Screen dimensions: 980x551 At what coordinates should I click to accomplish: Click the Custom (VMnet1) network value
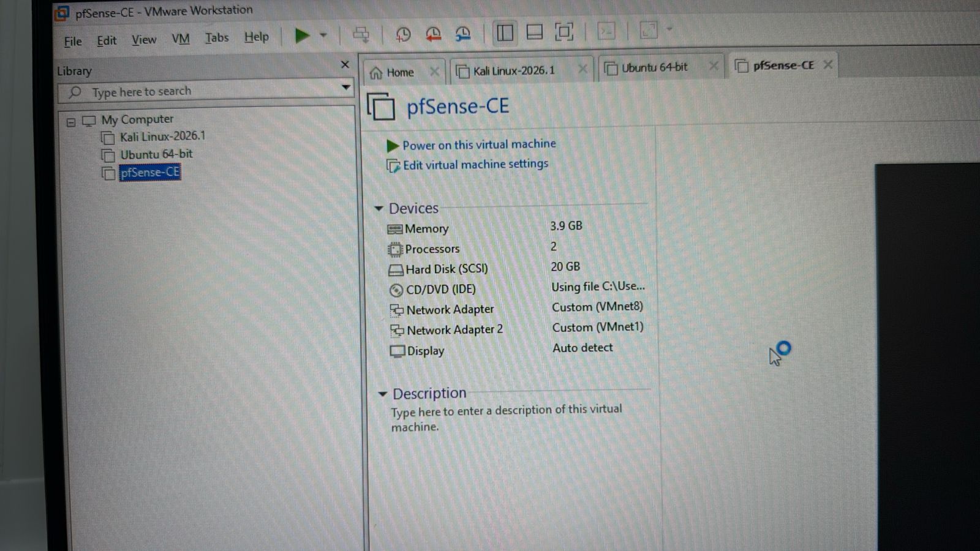tap(598, 327)
